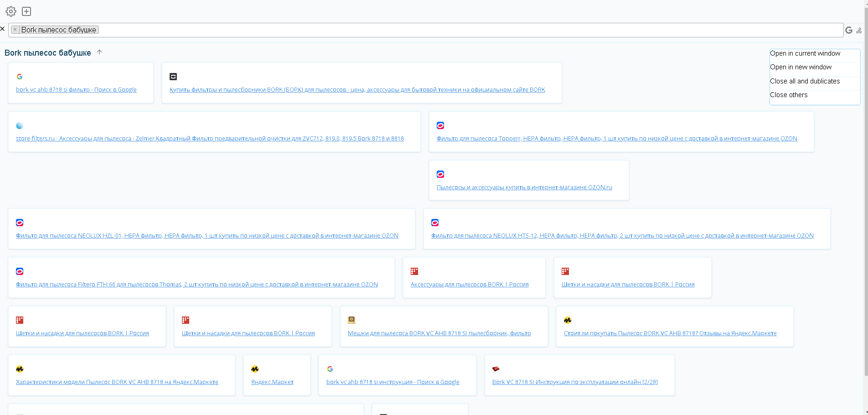Image resolution: width=868 pixels, height=415 pixels.
Task: Click Ozon favicon on NEOLUX HTS-12 card
Action: click(435, 223)
